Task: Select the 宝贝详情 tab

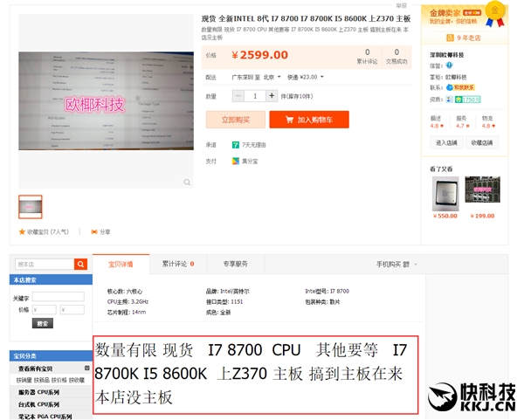Action: click(x=121, y=264)
